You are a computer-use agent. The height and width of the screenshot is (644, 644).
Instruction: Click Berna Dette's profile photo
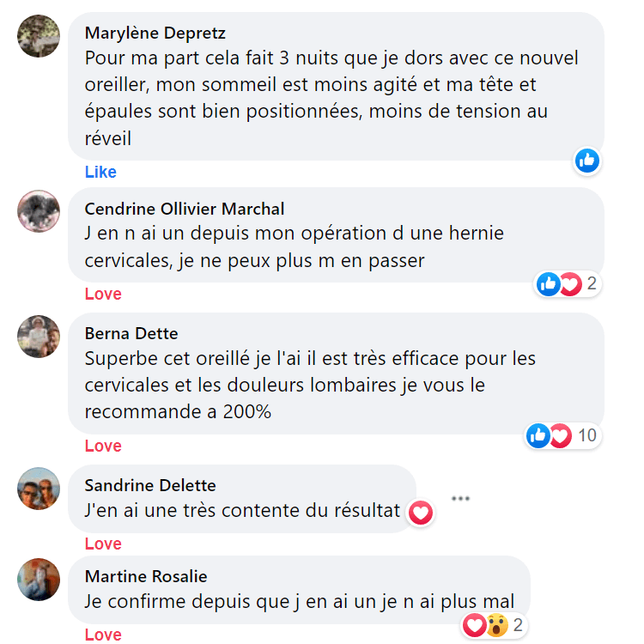click(39, 336)
